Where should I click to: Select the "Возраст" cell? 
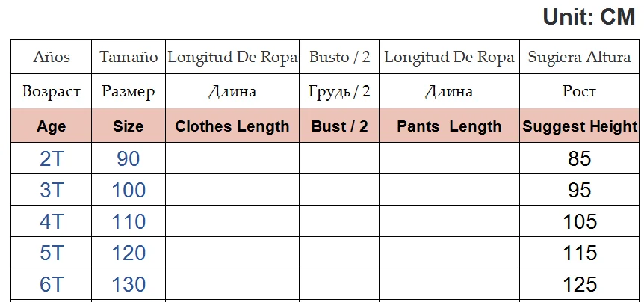click(52, 92)
